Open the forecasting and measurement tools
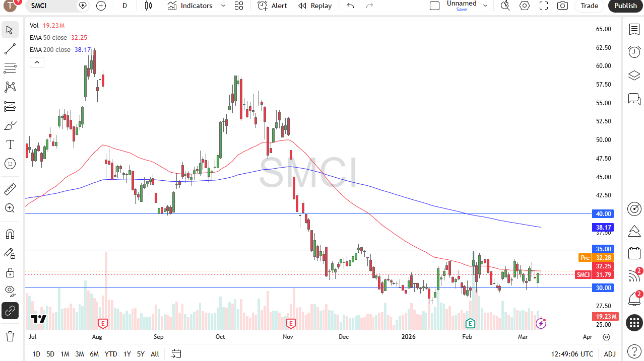Image resolution: width=644 pixels, height=361 pixels. tap(10, 106)
